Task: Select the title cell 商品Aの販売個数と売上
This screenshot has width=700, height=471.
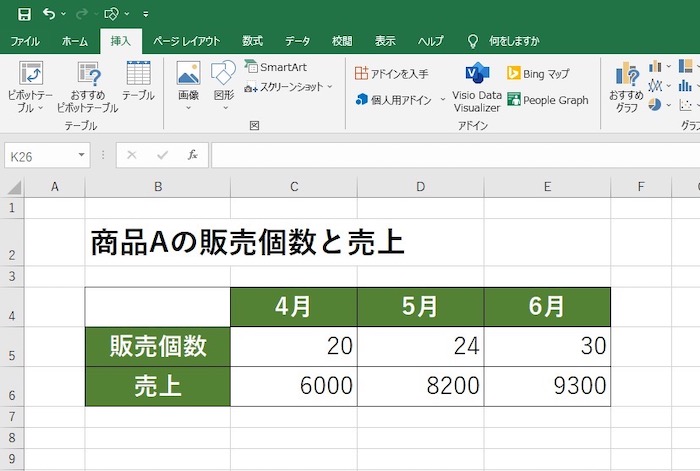Action: (x=247, y=243)
